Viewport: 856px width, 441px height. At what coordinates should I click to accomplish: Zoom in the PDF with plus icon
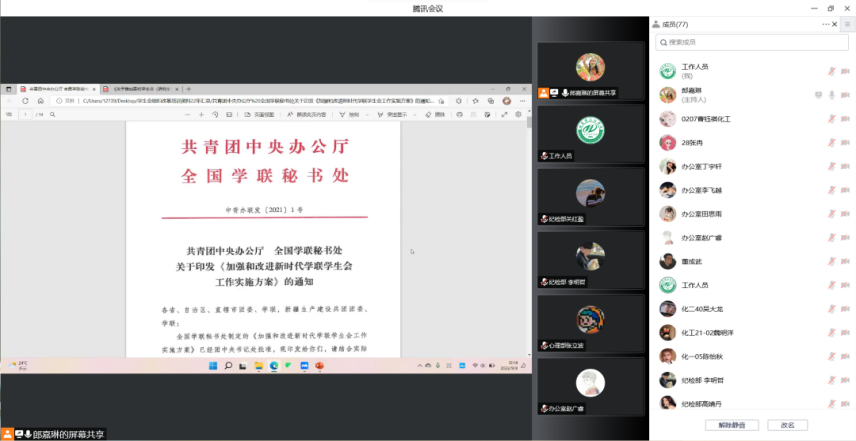[201, 115]
